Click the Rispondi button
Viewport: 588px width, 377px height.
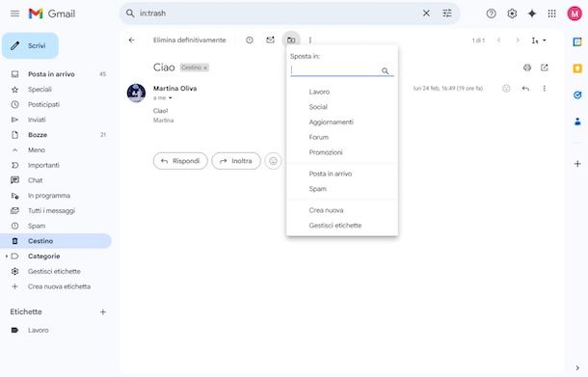click(180, 161)
